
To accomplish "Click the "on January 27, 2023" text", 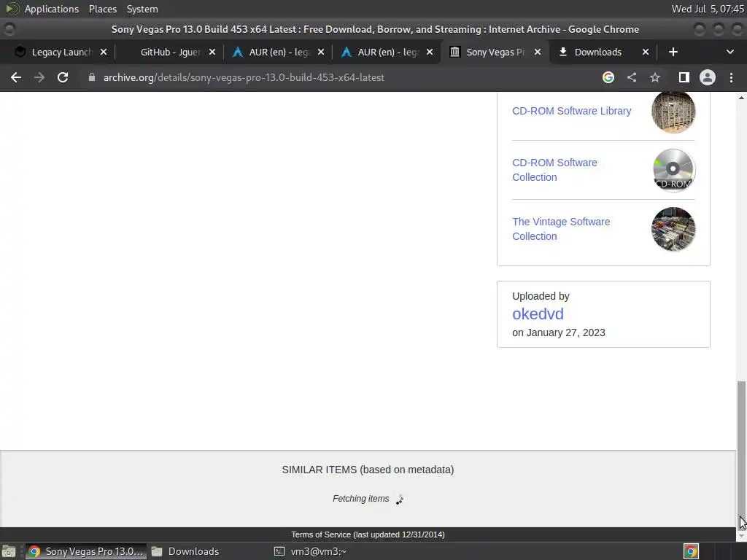I will click(558, 332).
